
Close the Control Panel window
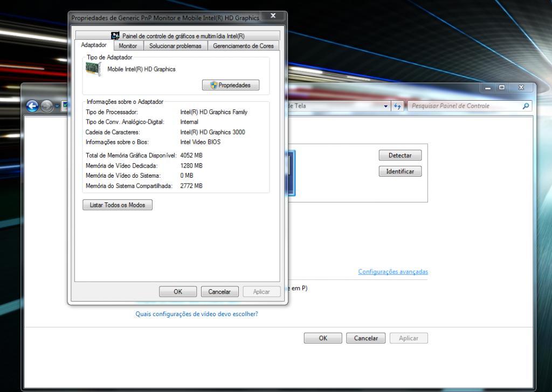tap(521, 88)
